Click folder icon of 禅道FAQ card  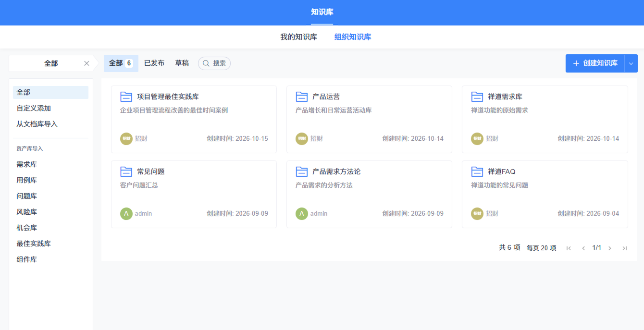coord(477,171)
